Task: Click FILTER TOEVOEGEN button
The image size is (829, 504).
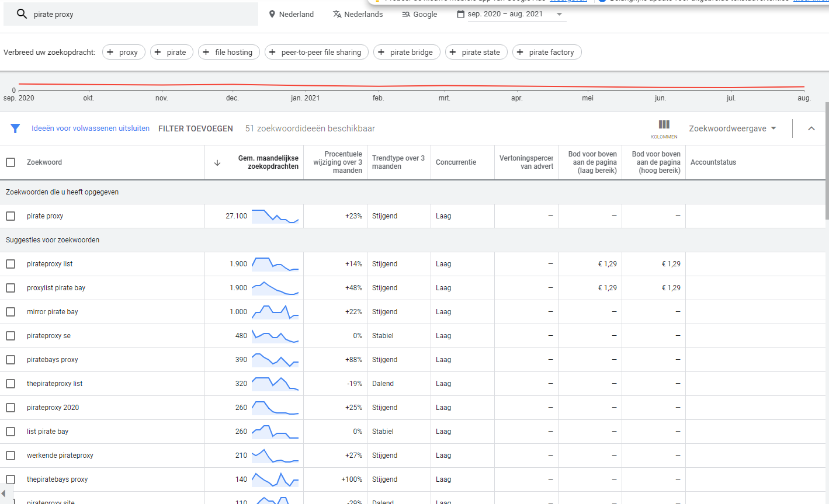Action: [196, 128]
